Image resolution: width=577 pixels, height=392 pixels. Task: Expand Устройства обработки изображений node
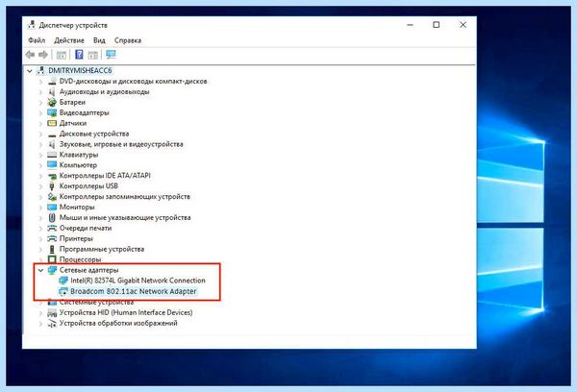click(x=40, y=324)
